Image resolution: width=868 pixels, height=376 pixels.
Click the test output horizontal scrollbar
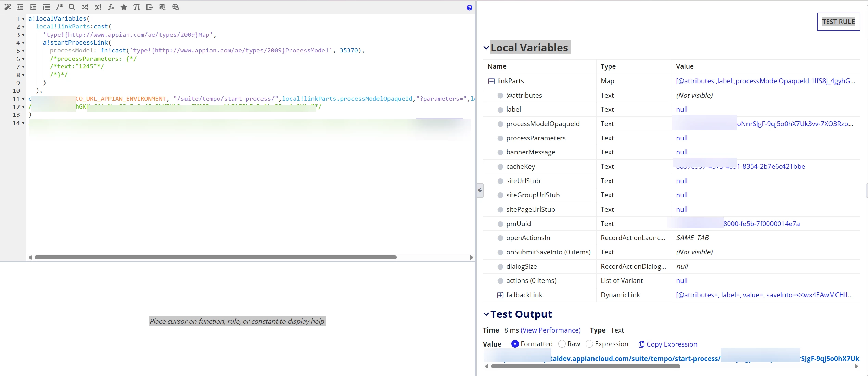tap(585, 366)
